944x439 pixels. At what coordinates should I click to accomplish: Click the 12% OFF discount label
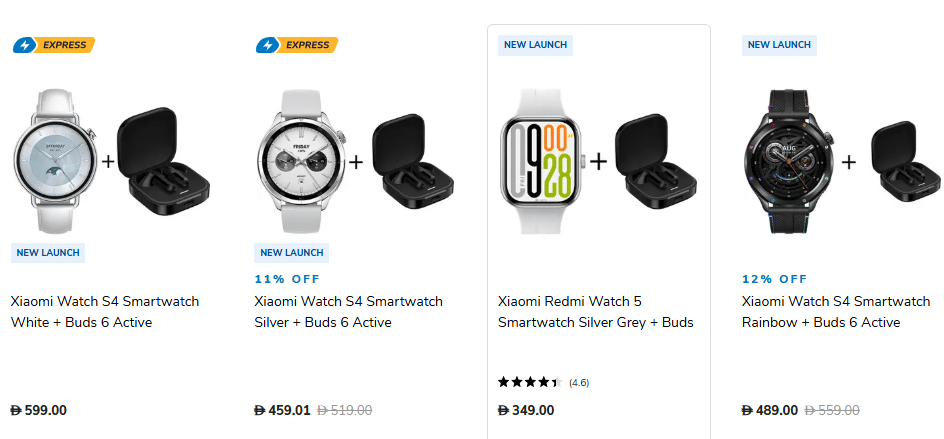pos(774,279)
